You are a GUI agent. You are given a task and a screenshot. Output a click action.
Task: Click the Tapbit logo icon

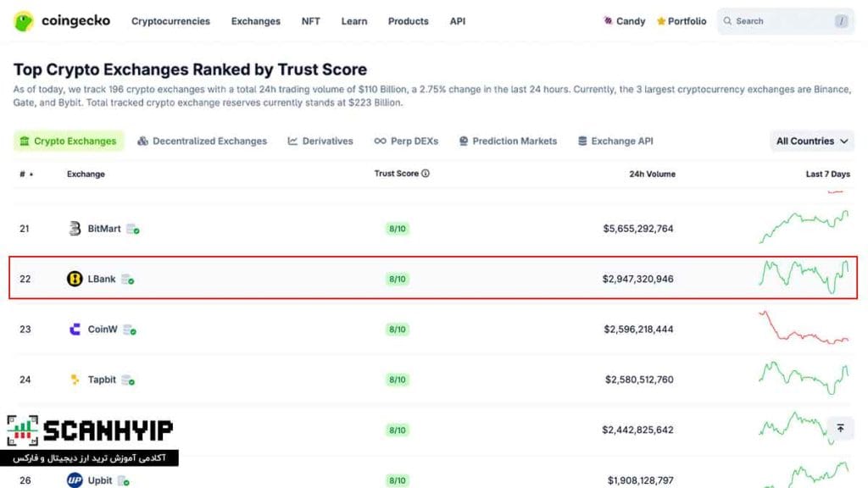point(75,380)
